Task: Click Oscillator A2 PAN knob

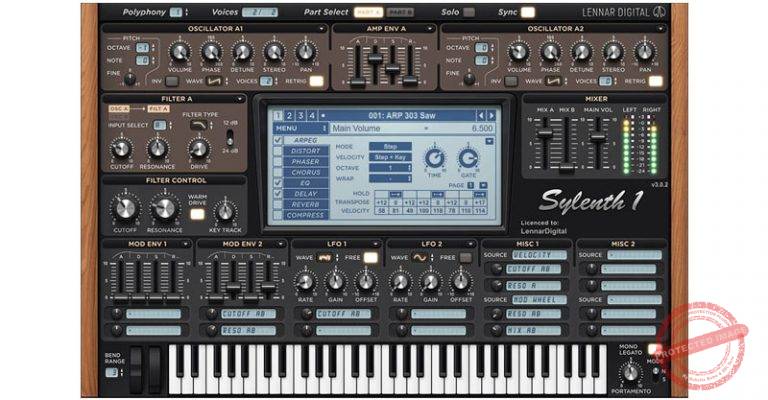Action: [x=645, y=52]
